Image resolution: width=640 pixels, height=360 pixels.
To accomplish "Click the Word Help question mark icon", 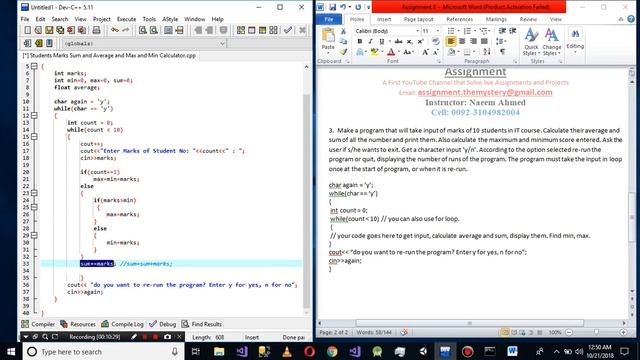I will click(631, 19).
